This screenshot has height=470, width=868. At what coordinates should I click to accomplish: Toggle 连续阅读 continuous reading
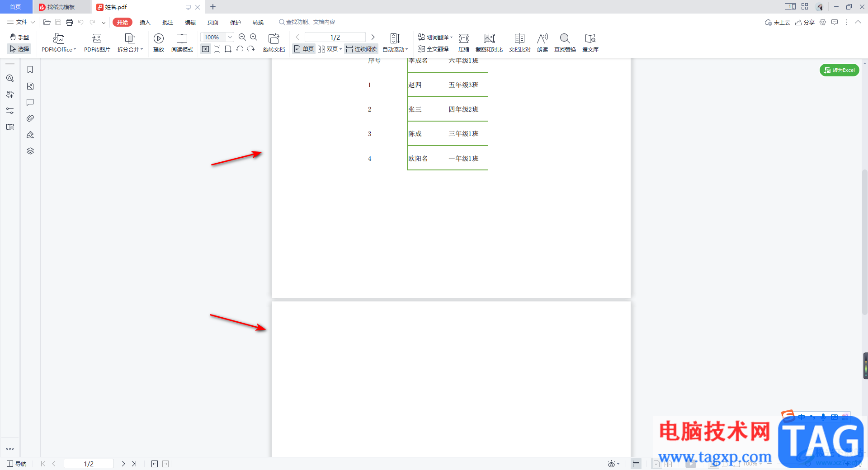[361, 49]
